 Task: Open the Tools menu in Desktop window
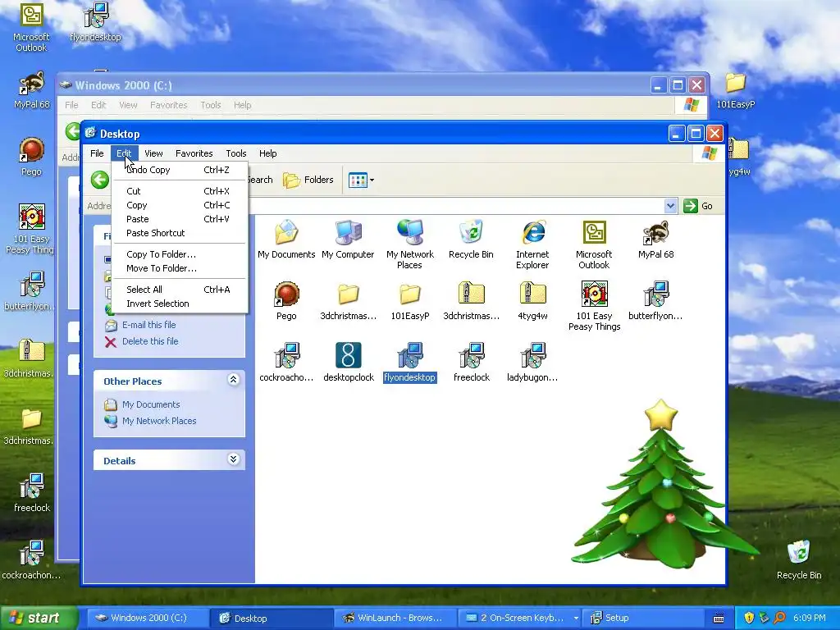(x=235, y=153)
